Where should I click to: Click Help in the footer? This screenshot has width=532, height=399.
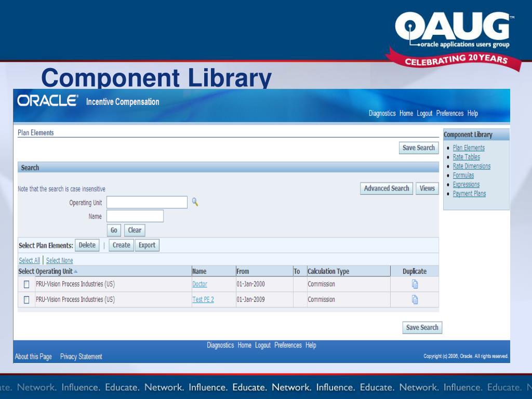click(311, 345)
